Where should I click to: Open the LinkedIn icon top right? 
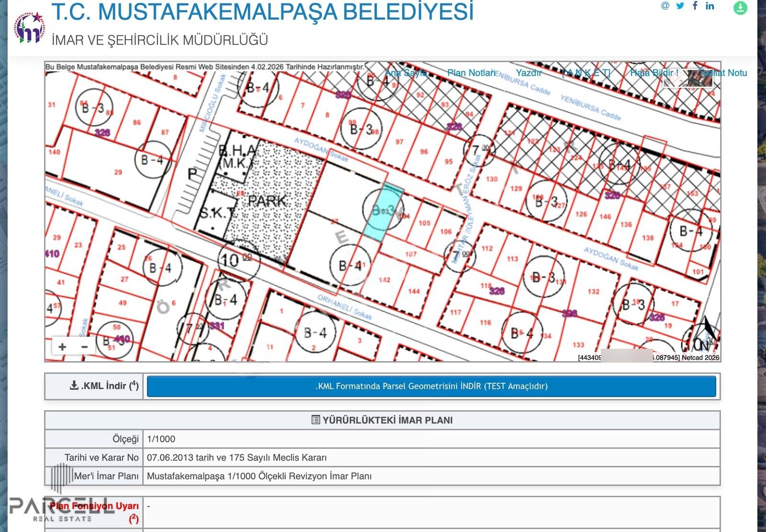710,6
